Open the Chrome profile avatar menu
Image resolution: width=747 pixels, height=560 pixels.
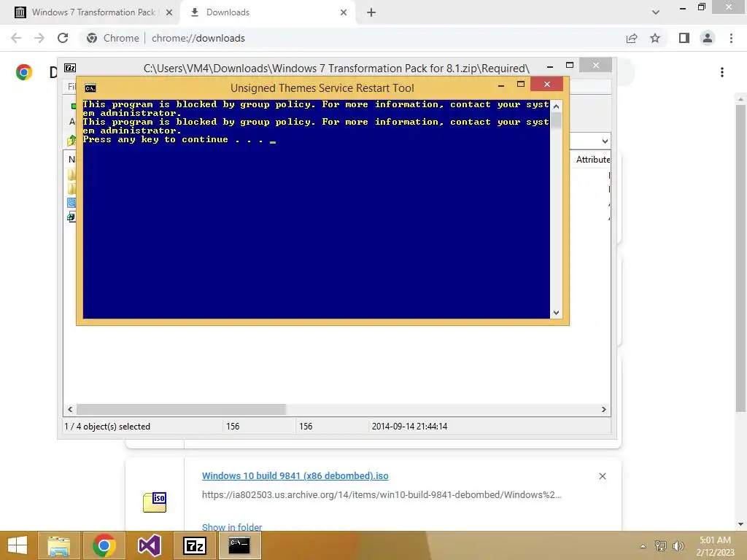point(708,38)
